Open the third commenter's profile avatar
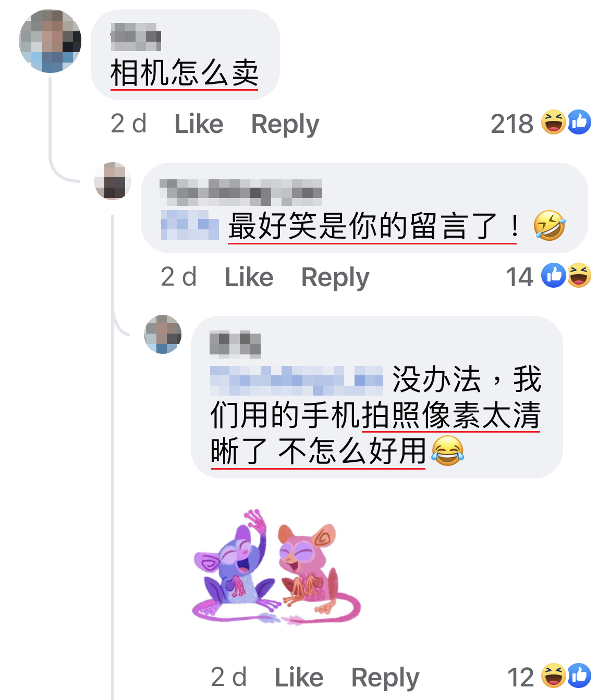The image size is (610, 700). click(x=163, y=334)
